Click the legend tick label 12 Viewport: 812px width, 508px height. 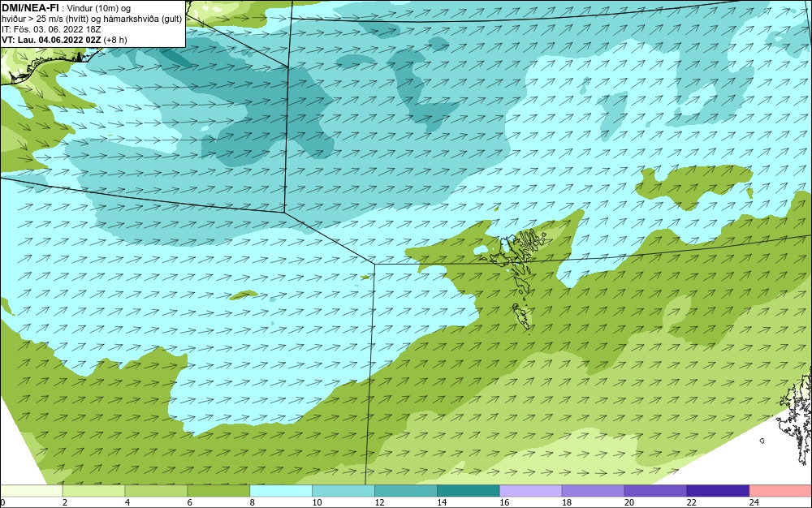point(379,502)
